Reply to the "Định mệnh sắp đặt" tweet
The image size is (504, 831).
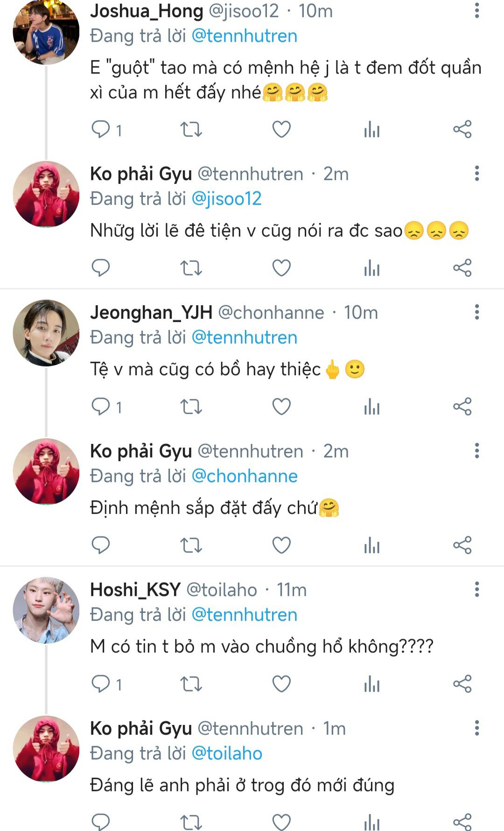click(x=101, y=545)
